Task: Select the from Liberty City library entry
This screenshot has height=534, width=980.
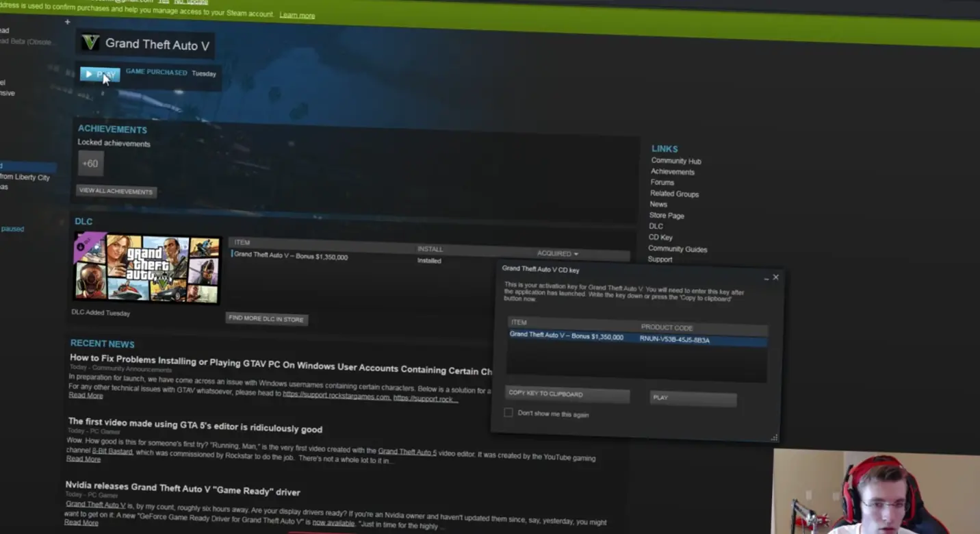Action: pos(25,177)
